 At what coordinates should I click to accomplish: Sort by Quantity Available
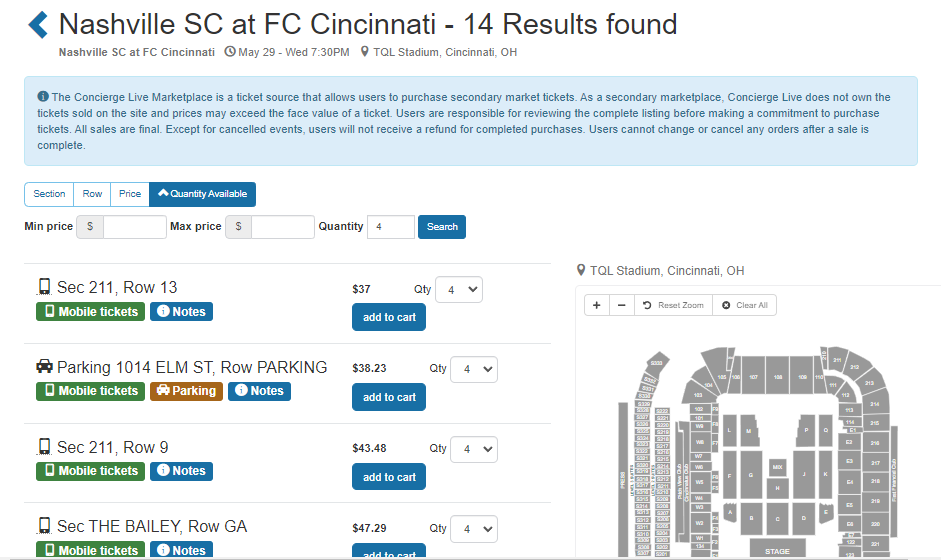click(203, 194)
